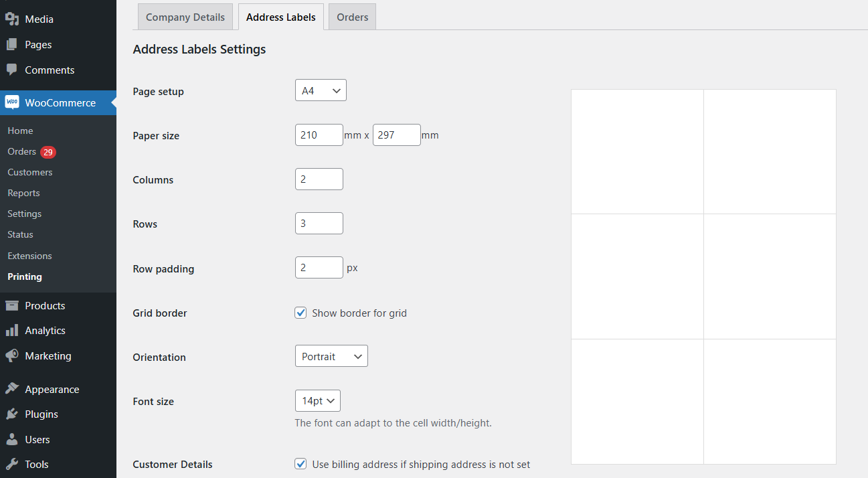The image size is (868, 478).
Task: Toggle the use billing address checkbox
Action: click(x=301, y=464)
